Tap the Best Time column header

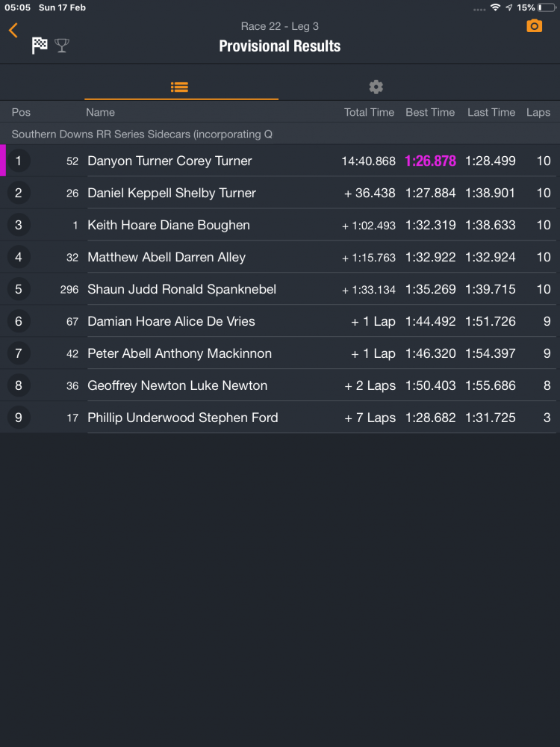point(430,112)
